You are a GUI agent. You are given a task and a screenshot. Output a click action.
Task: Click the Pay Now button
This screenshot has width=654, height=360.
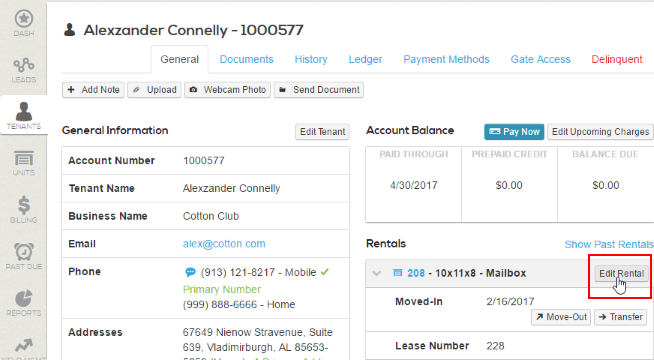[514, 132]
